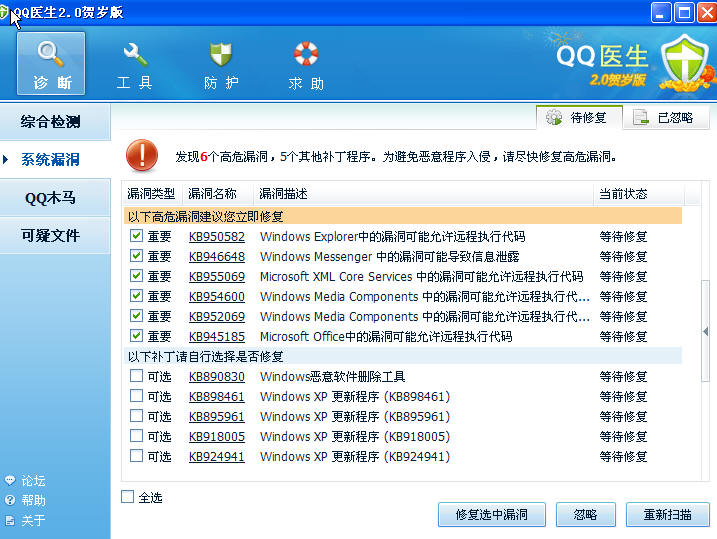The width and height of the screenshot is (717, 539).
Task: Open the KB945185 link
Action: 217,337
